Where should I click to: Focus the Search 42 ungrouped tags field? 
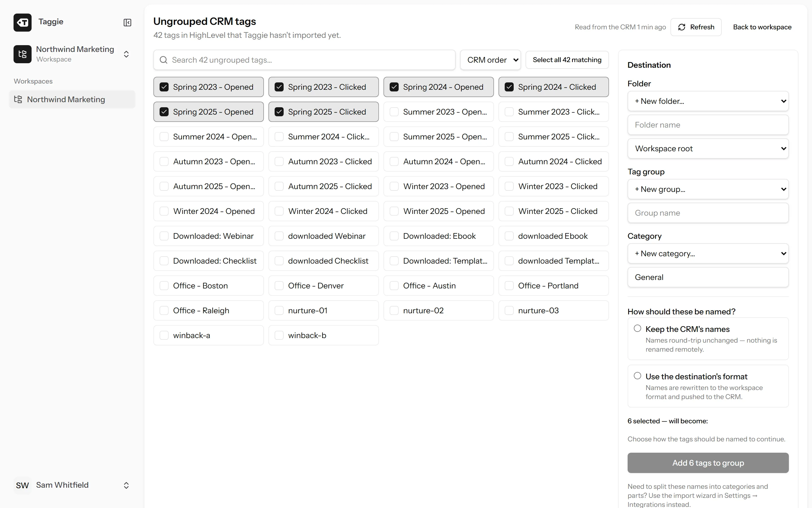(x=304, y=60)
